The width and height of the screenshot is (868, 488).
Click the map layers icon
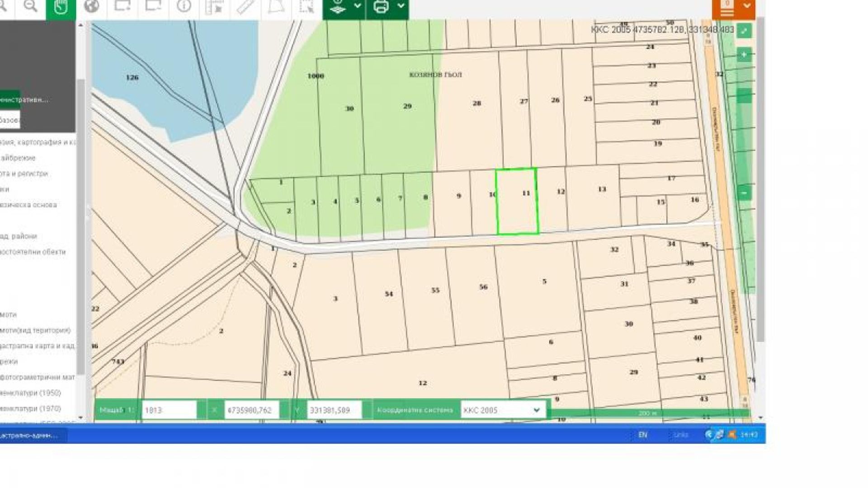[338, 6]
